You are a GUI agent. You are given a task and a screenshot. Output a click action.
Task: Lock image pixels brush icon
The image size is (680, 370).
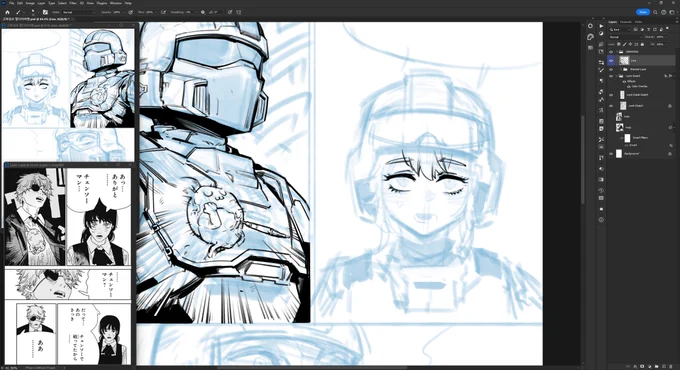pos(624,44)
